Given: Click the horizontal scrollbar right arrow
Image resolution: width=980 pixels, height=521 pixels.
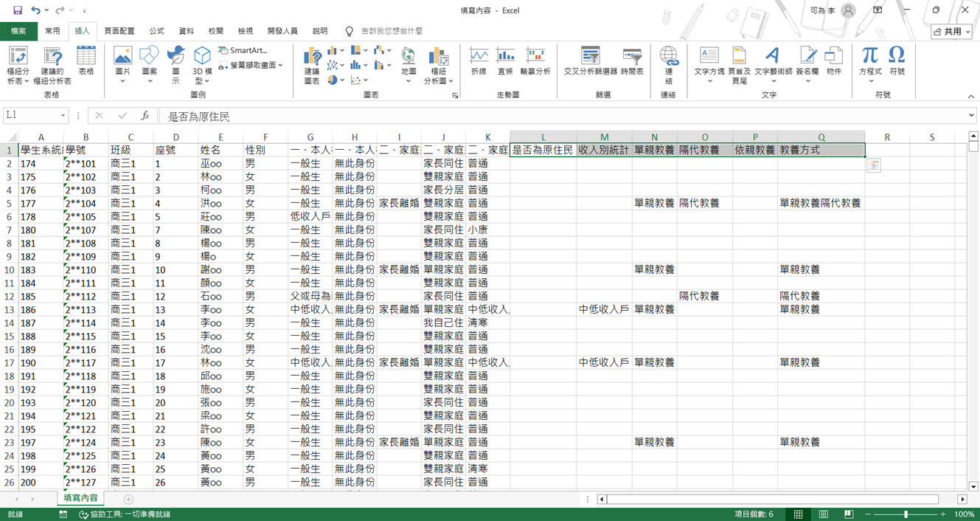Looking at the screenshot, I should click(962, 500).
